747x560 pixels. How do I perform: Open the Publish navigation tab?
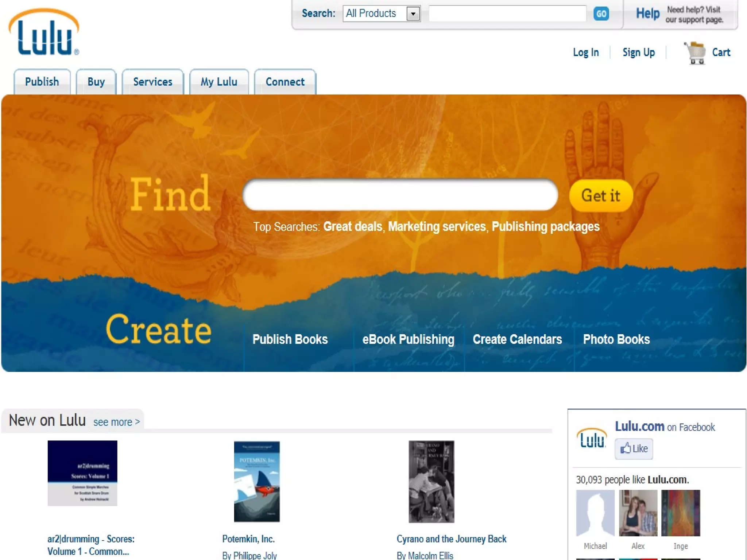(x=42, y=82)
